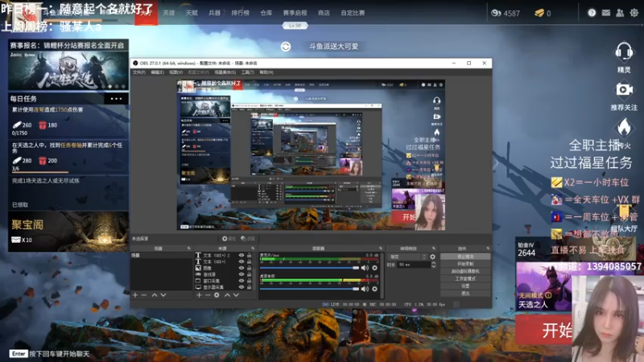Hide the 文本 (GDI+) source without the 2
Screen dimensions: 644x362
[242, 261]
